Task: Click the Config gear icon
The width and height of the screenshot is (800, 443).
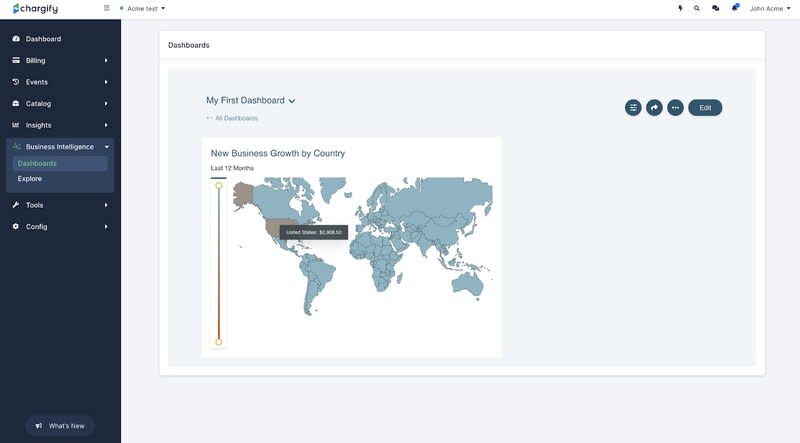Action: [16, 226]
